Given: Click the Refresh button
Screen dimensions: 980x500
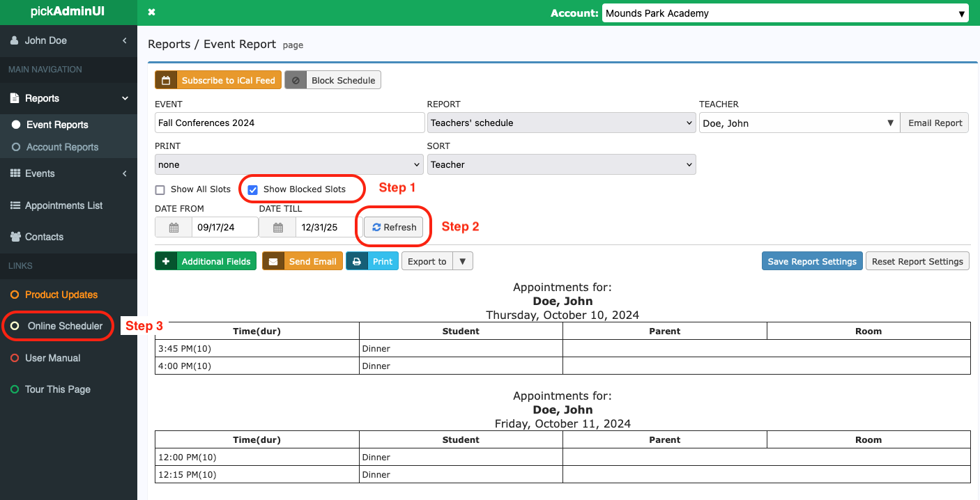Looking at the screenshot, I should 394,228.
